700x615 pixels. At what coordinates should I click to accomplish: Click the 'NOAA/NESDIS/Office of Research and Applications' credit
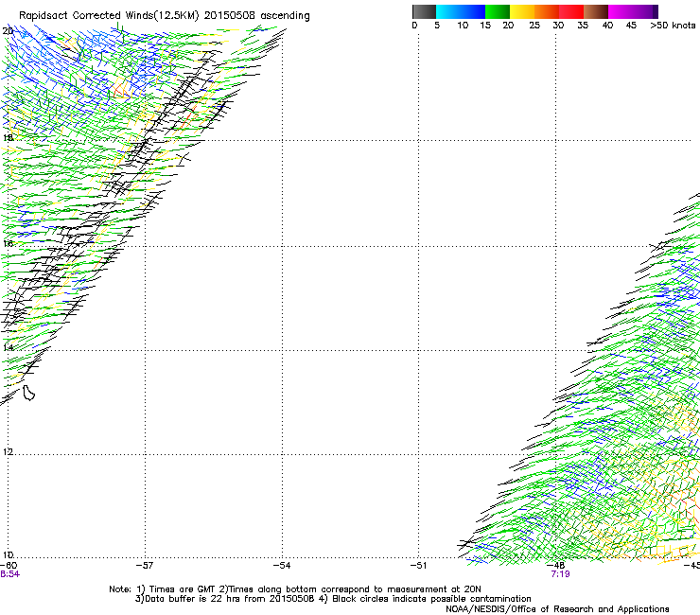tap(557, 609)
